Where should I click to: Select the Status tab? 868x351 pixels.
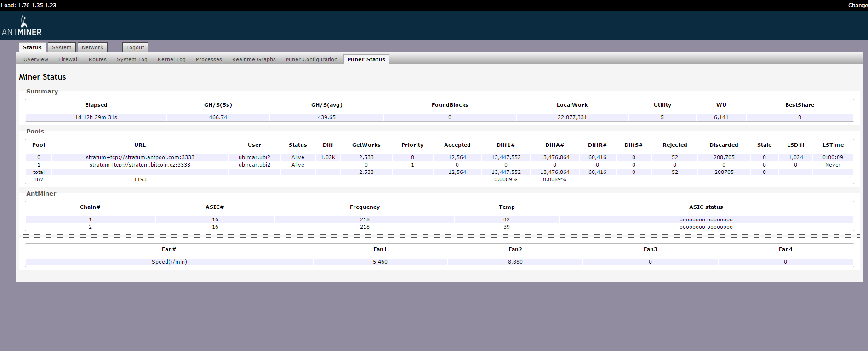tap(32, 47)
